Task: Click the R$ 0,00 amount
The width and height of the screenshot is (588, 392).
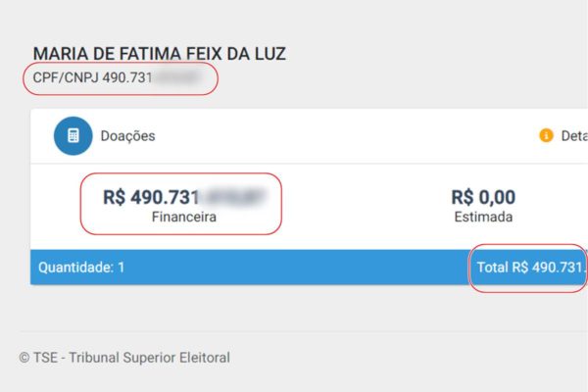Action: 483,197
